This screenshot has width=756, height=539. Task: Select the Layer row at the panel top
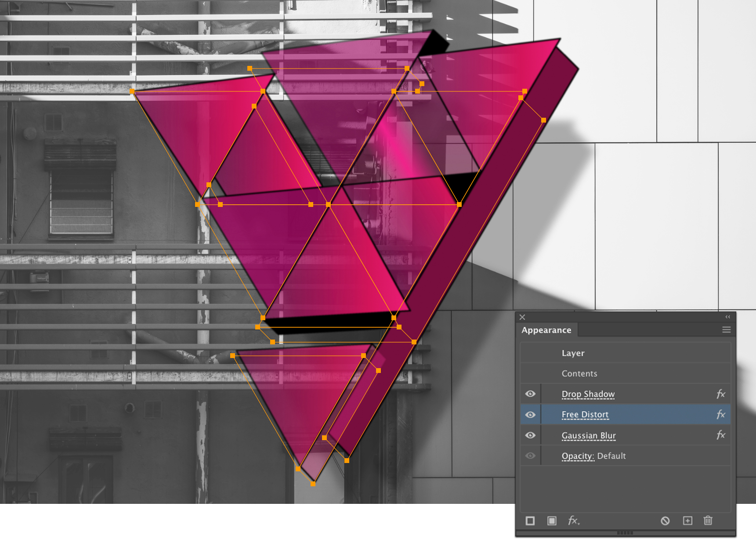(572, 353)
